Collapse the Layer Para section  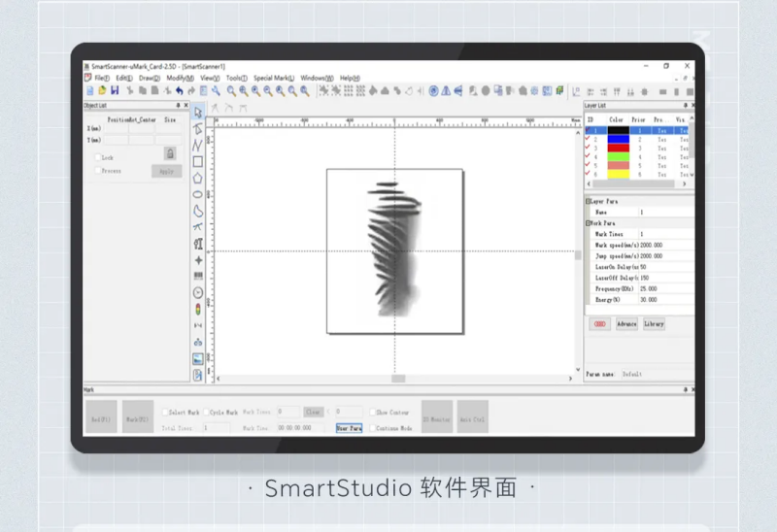(x=588, y=201)
